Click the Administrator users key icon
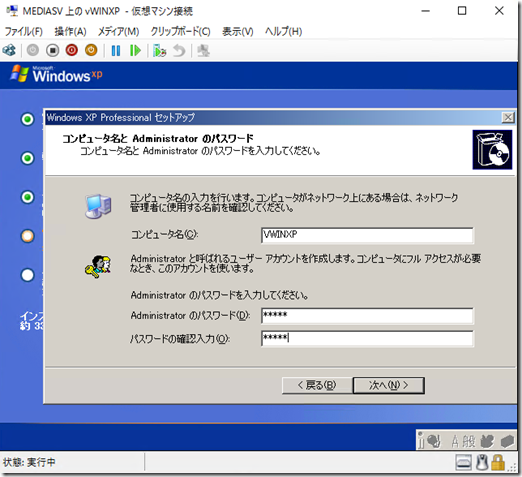Image resolution: width=522 pixels, height=477 pixels. 98,267
